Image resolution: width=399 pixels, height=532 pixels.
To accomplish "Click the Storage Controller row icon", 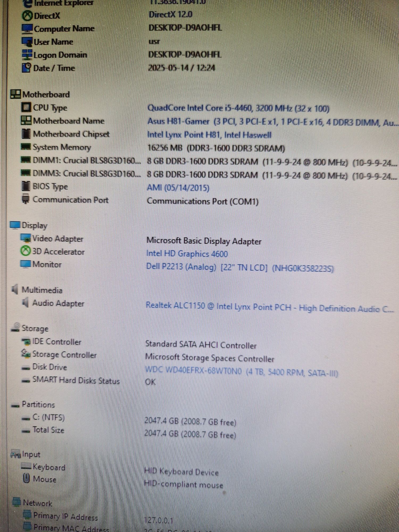I will (26, 354).
